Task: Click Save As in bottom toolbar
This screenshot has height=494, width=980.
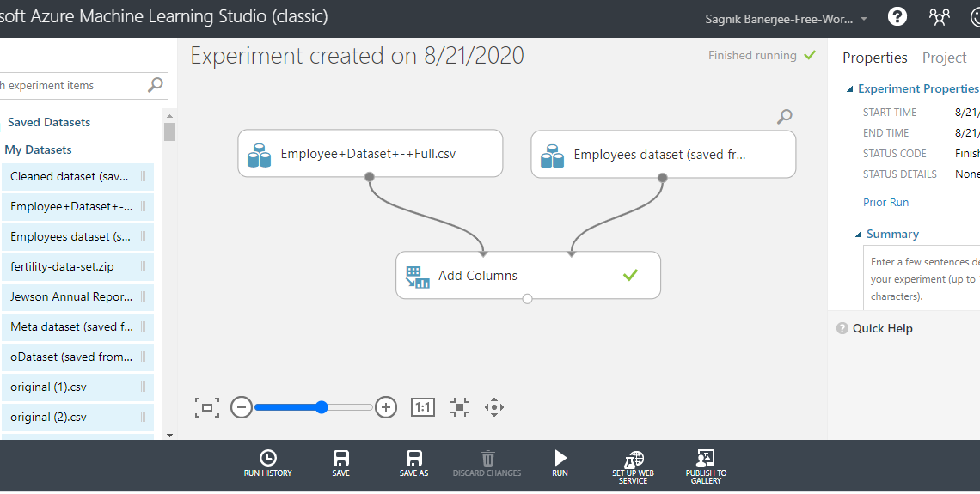Action: pyautogui.click(x=413, y=463)
